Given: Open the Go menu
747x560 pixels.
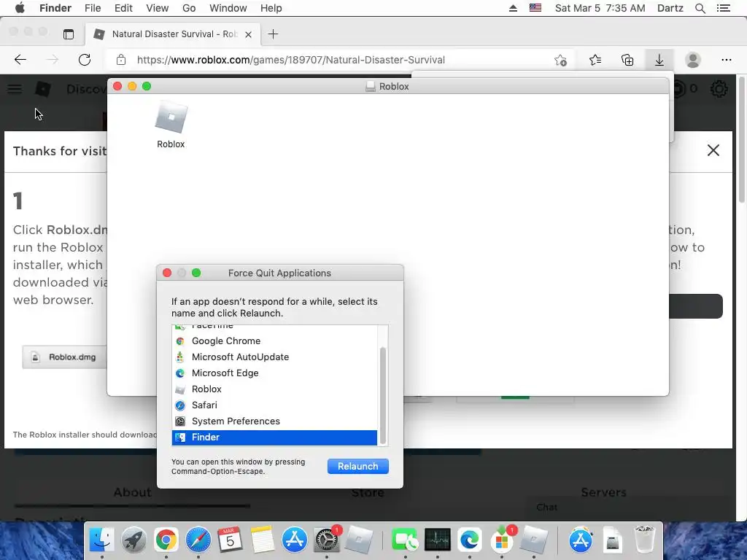Looking at the screenshot, I should (x=189, y=8).
